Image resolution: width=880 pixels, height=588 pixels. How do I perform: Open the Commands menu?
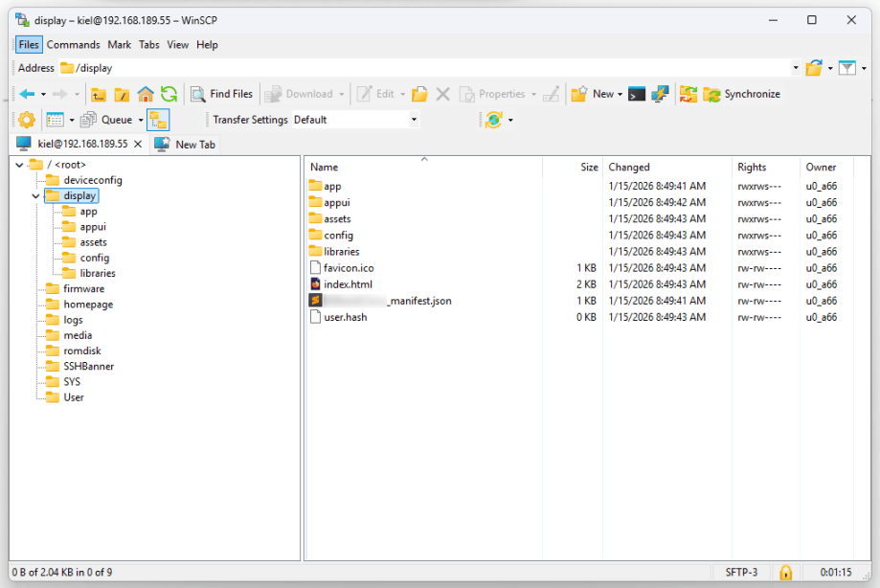click(73, 45)
